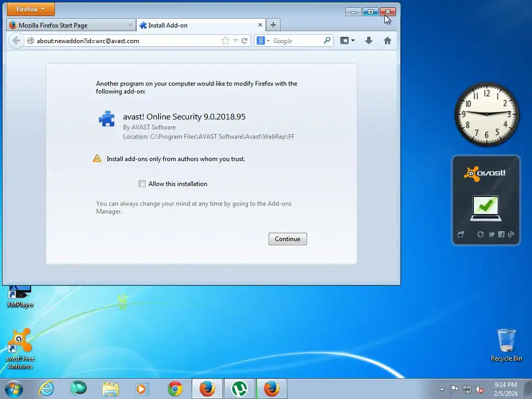Open a new tab with plus button
This screenshot has width=532, height=399.
[273, 25]
